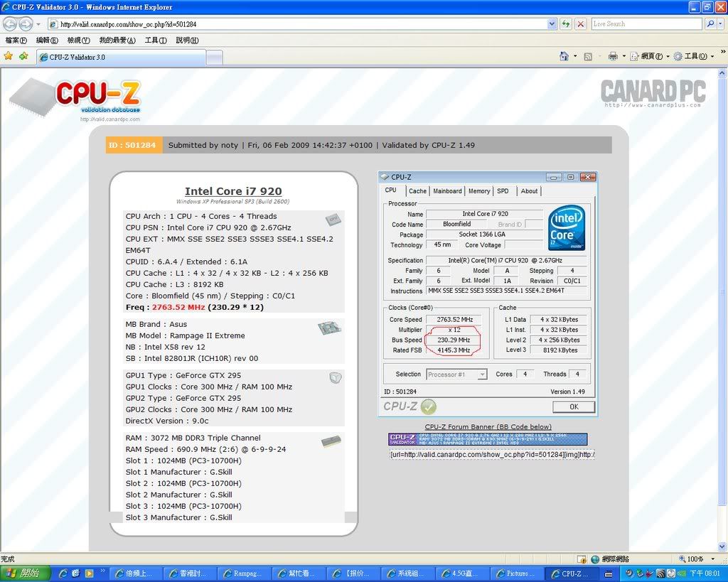
Task: Click the orange media player Quick Launch icon
Action: 89,573
